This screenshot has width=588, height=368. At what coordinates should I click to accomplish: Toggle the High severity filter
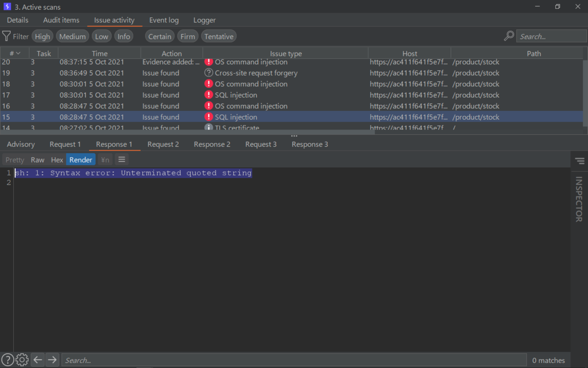(x=43, y=36)
